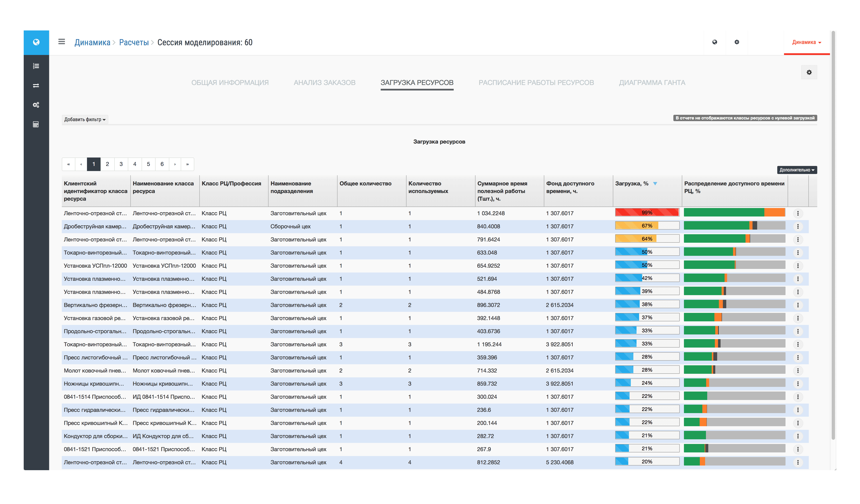Click the globe logo in sidebar corner
The width and height of the screenshot is (860, 504).
[36, 42]
